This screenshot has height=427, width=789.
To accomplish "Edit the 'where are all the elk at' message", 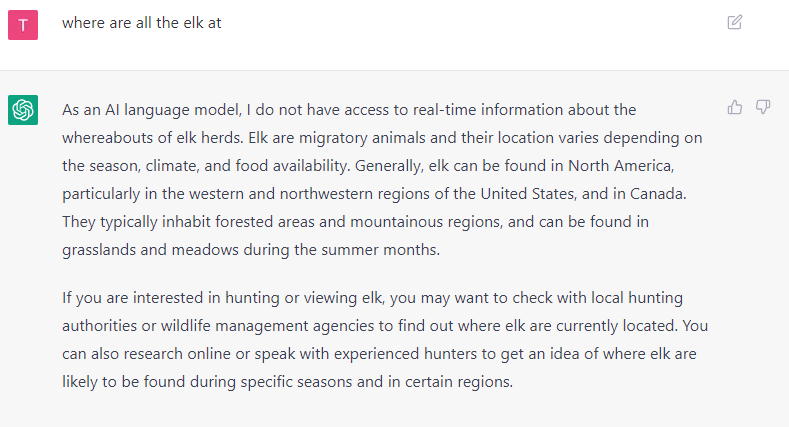I will click(x=735, y=22).
